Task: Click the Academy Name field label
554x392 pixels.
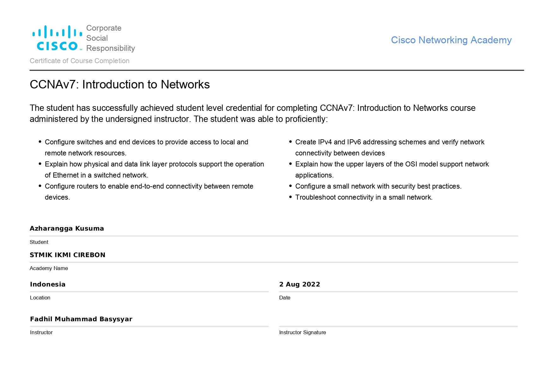Action: 49,268
